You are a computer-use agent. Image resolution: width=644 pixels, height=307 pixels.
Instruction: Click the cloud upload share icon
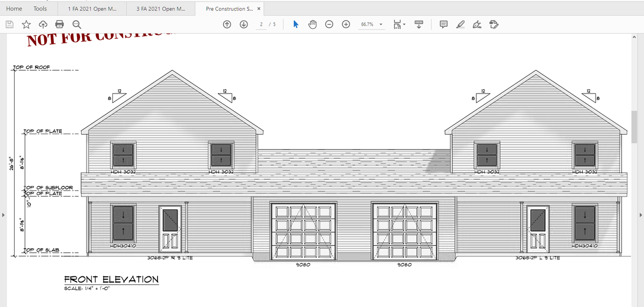[x=43, y=24]
